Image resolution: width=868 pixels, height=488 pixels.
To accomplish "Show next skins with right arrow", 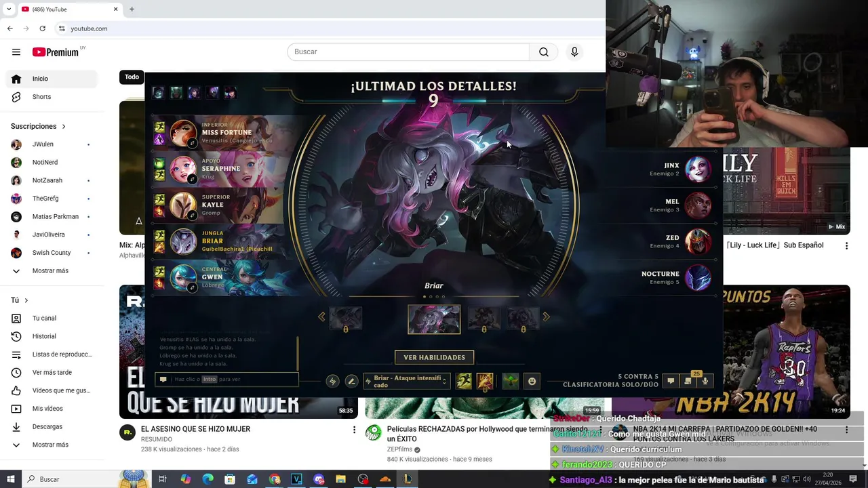I will click(x=546, y=317).
